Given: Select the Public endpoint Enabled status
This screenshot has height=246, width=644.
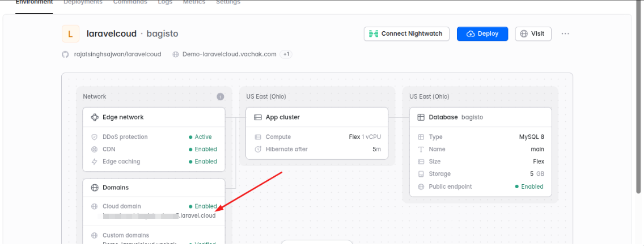Looking at the screenshot, I should pyautogui.click(x=529, y=186).
